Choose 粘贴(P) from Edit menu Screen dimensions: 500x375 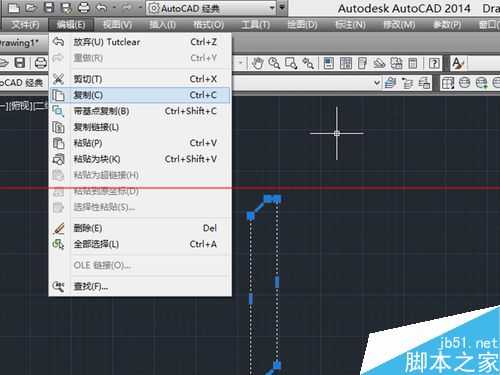pos(140,143)
